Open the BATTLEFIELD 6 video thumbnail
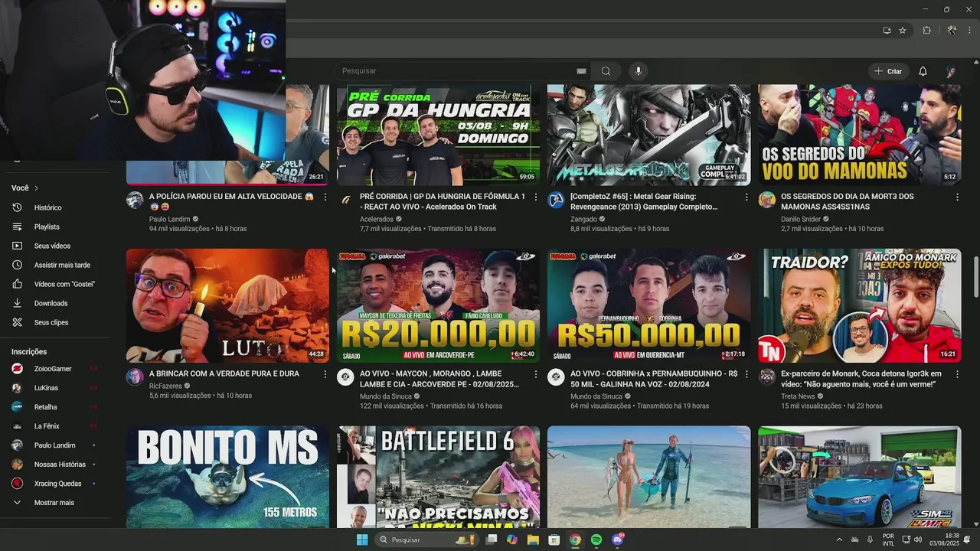Image resolution: width=980 pixels, height=551 pixels. pyautogui.click(x=438, y=477)
